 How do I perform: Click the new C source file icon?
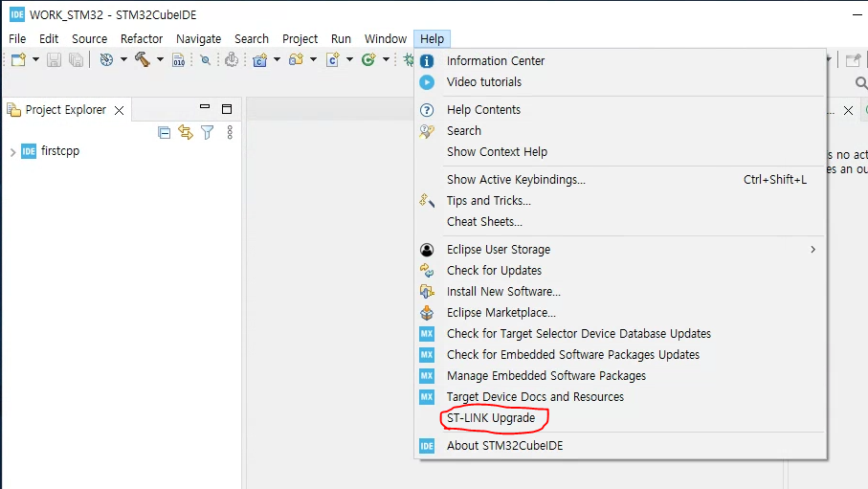coord(333,59)
